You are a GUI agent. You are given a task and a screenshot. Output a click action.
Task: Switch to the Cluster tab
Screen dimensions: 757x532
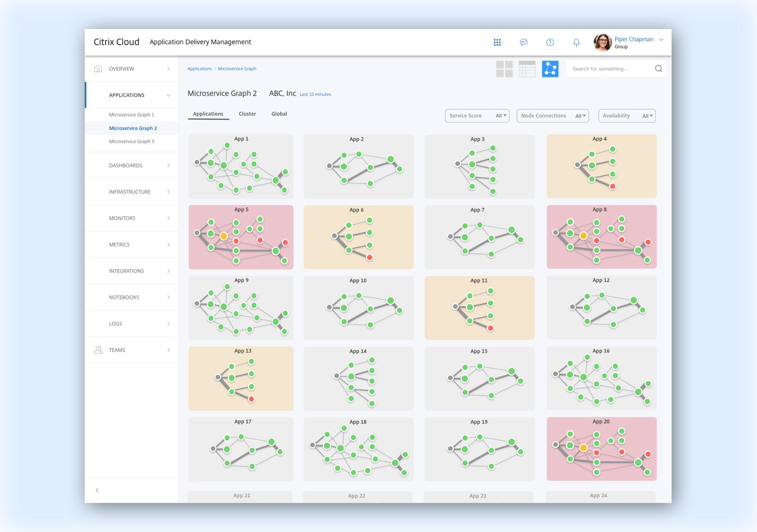pos(247,114)
